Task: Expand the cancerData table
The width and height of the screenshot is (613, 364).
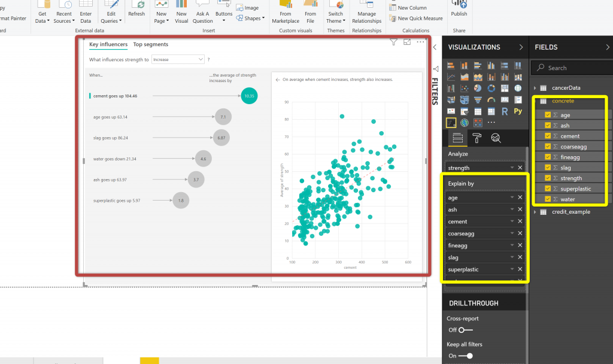Action: click(x=535, y=88)
